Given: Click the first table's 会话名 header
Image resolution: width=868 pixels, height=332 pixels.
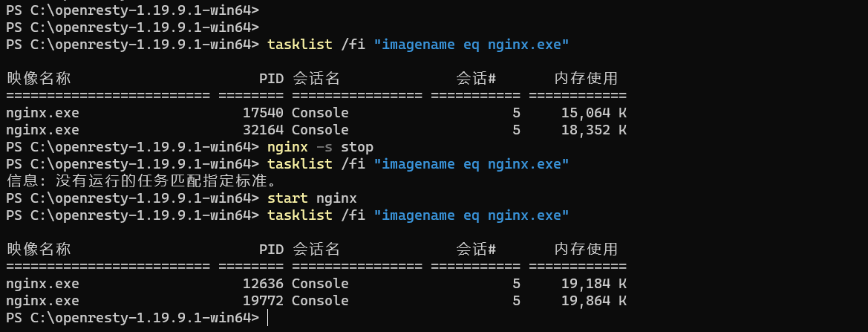Looking at the screenshot, I should [316, 79].
